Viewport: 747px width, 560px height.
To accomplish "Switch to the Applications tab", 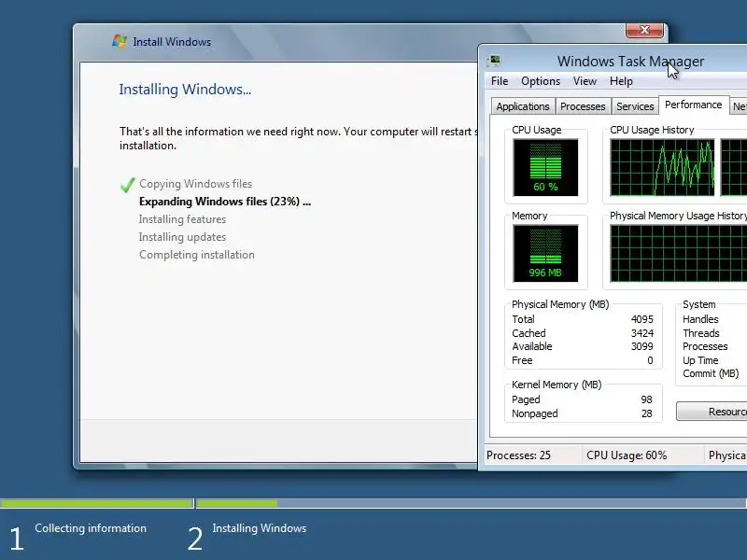I will (x=523, y=106).
